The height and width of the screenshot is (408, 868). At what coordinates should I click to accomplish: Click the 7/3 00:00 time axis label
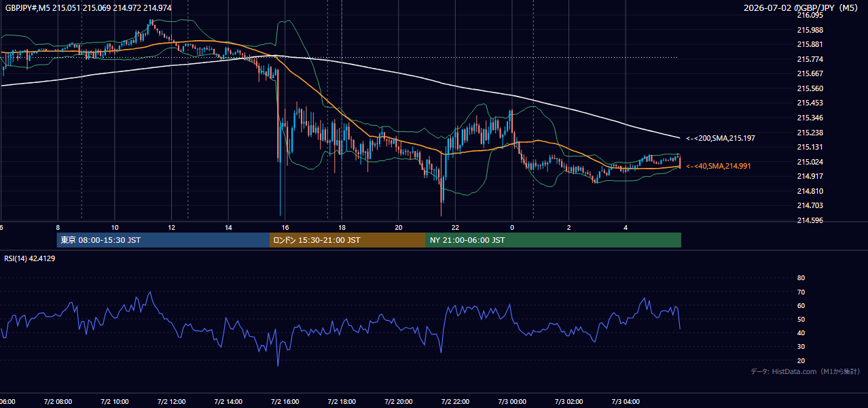[x=512, y=402]
